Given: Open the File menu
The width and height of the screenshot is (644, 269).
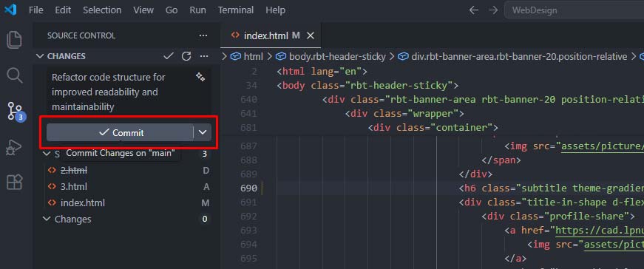Looking at the screenshot, I should point(35,10).
